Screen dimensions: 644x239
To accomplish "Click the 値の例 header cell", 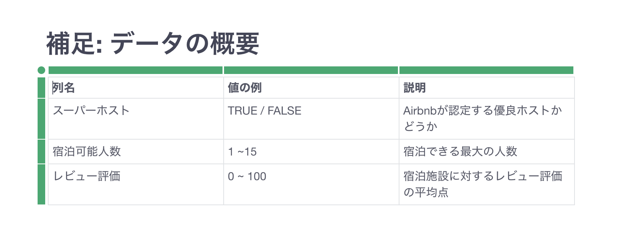I will tap(311, 88).
